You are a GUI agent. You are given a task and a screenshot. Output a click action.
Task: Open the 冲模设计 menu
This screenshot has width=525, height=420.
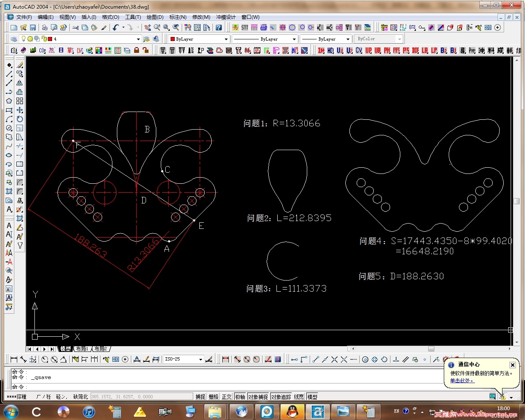click(226, 17)
